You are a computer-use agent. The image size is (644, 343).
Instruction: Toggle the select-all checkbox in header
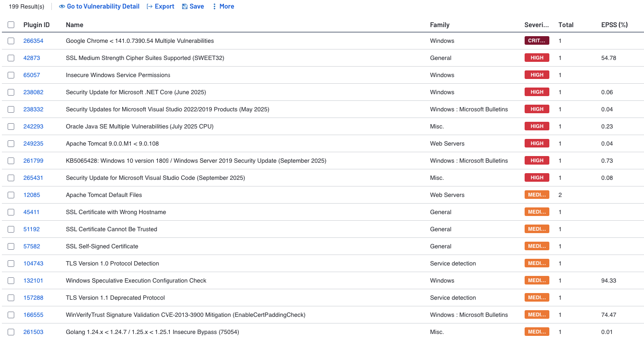pos(11,25)
